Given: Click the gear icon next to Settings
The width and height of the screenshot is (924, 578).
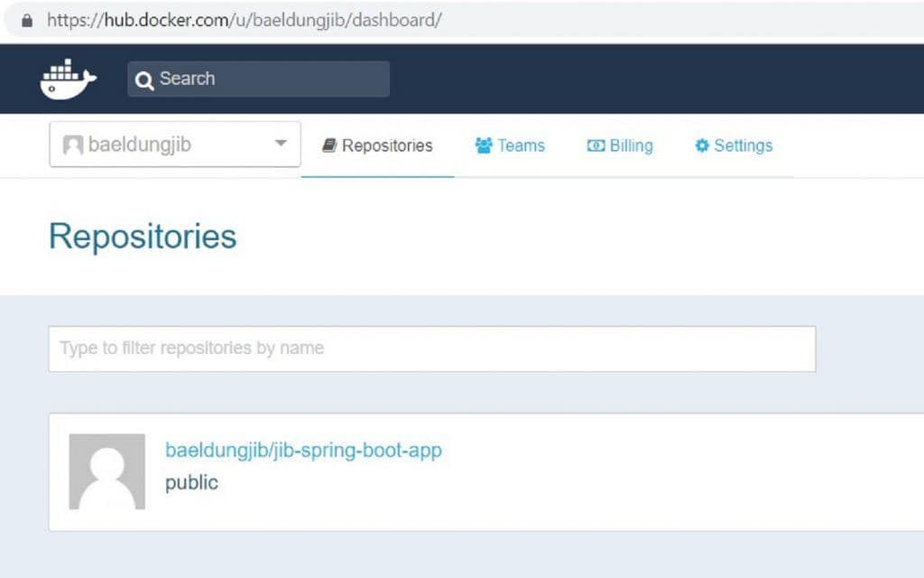Looking at the screenshot, I should point(701,145).
